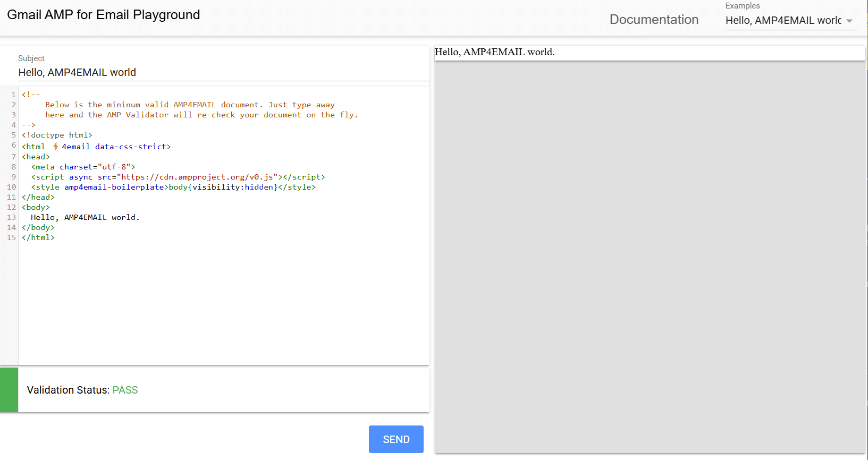Screen dimensions: 868x460
Task: Click the Subject label
Action: coord(31,58)
